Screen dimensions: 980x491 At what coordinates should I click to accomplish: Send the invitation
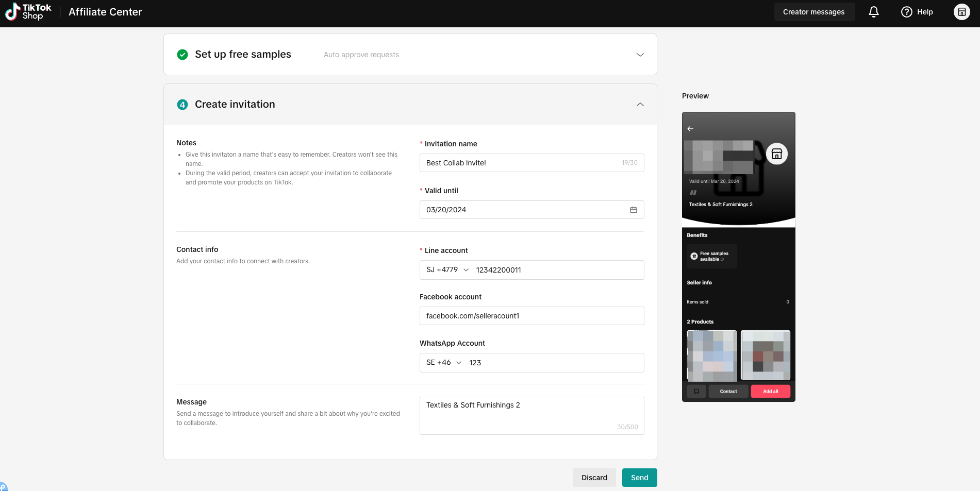click(x=640, y=478)
